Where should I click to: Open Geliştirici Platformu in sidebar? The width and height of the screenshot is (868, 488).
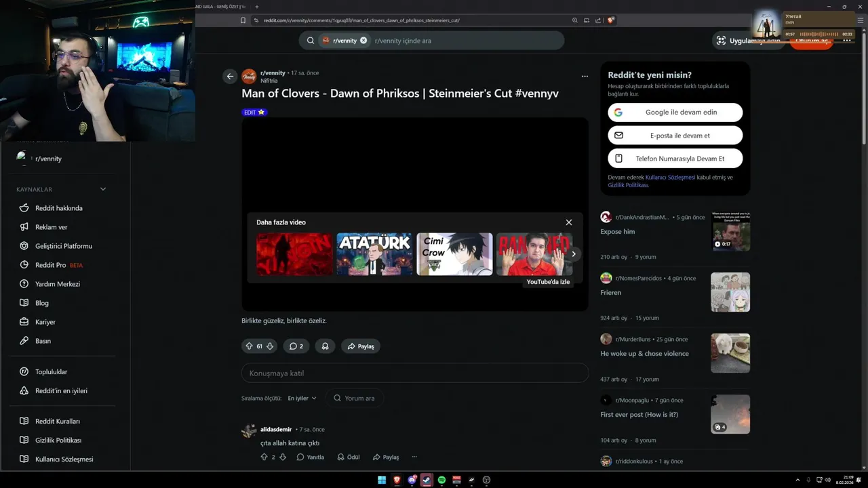62,246
